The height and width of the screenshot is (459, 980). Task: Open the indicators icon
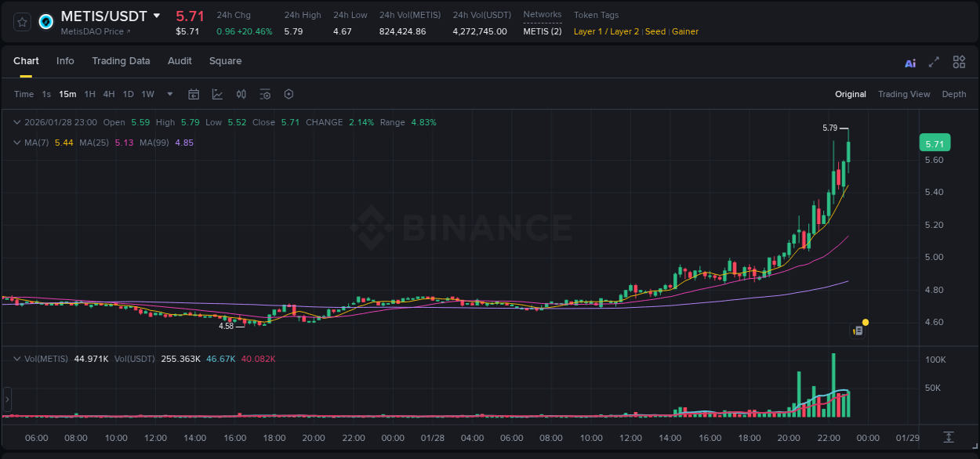pos(241,94)
